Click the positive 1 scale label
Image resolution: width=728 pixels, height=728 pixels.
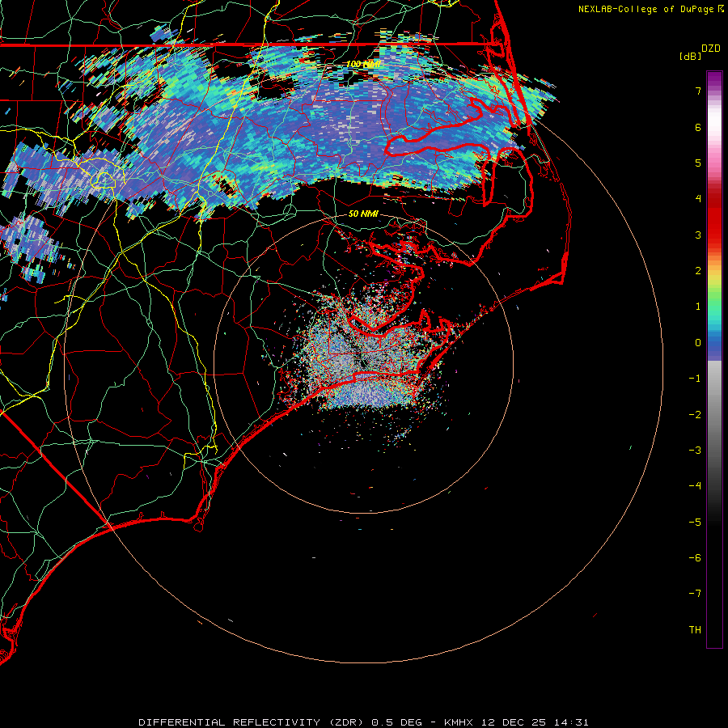pos(698,307)
